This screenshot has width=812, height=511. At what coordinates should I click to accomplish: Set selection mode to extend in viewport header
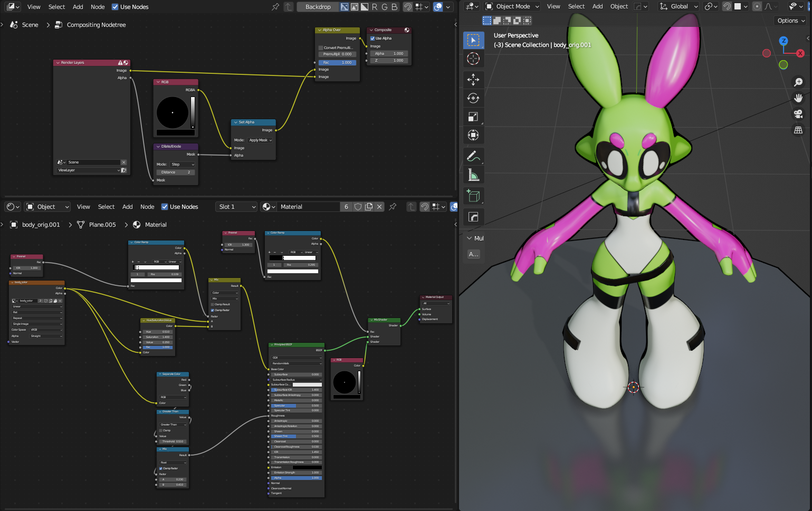coord(497,21)
